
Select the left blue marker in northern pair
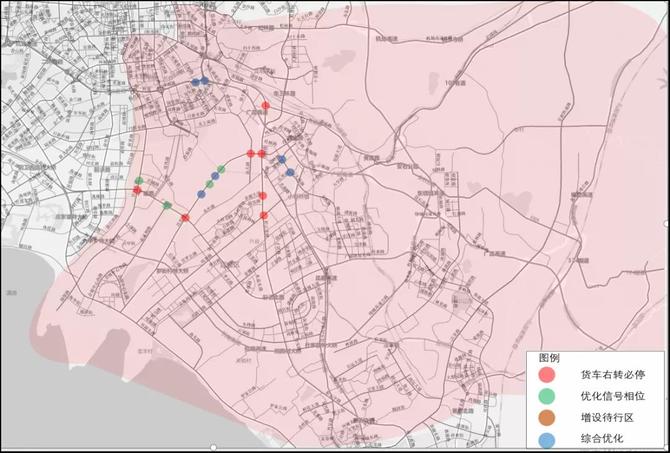point(196,82)
